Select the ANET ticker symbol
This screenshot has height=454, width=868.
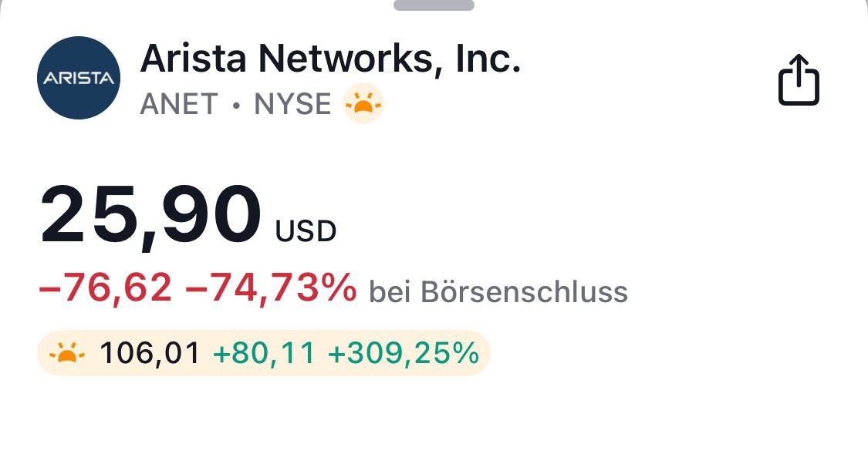pyautogui.click(x=179, y=104)
